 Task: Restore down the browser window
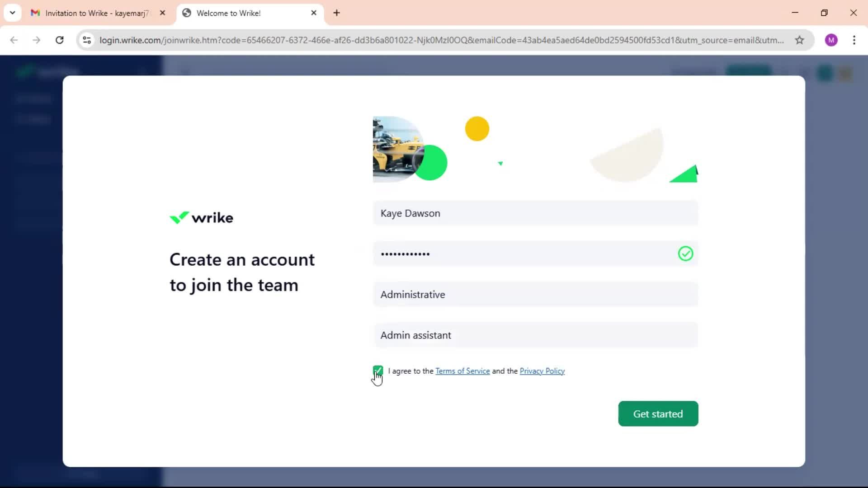pyautogui.click(x=824, y=13)
